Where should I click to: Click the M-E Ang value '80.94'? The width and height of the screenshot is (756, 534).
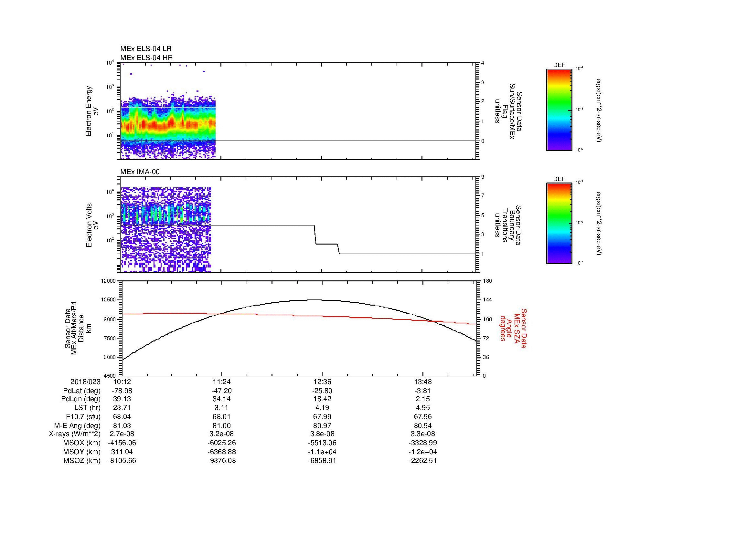422,426
